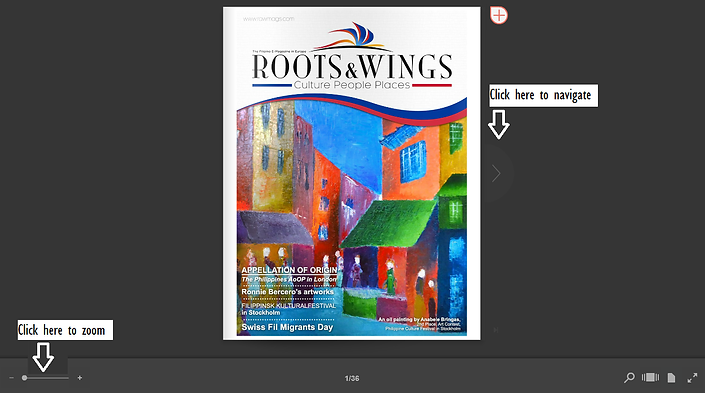The width and height of the screenshot is (705, 393).
Task: Click the 1/36 page indicator
Action: pyautogui.click(x=352, y=378)
